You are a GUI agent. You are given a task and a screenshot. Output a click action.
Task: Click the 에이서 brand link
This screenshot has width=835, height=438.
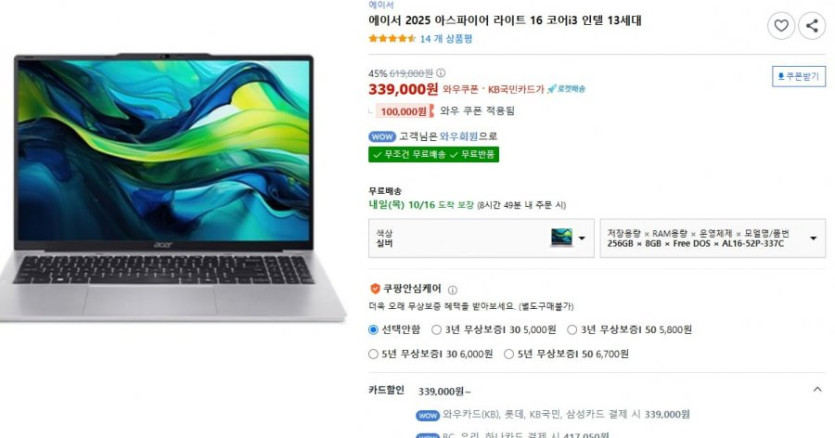(x=381, y=5)
